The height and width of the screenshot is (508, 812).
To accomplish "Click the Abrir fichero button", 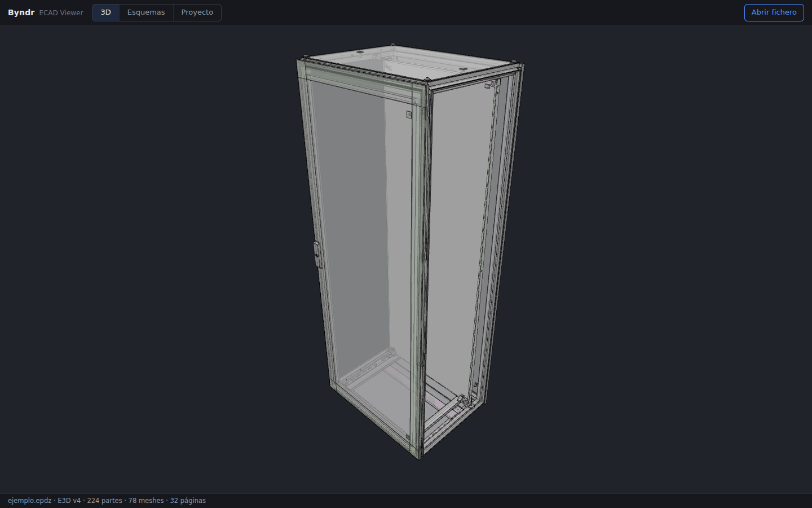I will (x=774, y=12).
